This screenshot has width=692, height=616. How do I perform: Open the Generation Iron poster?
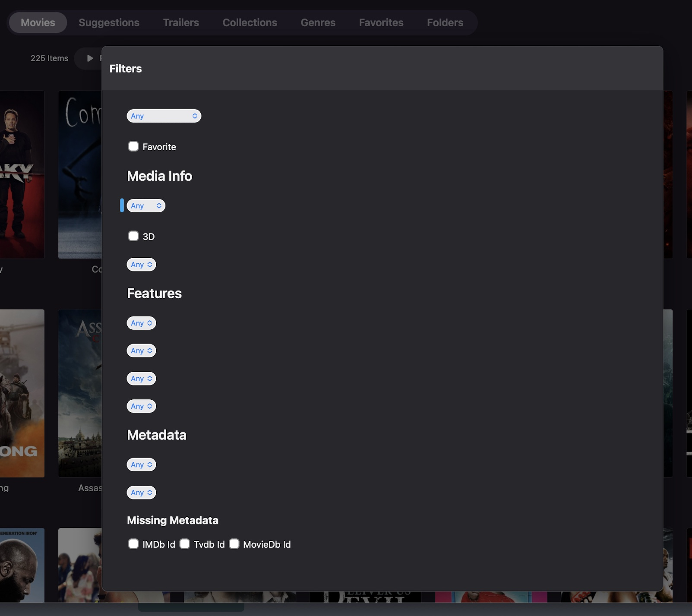tap(22, 565)
